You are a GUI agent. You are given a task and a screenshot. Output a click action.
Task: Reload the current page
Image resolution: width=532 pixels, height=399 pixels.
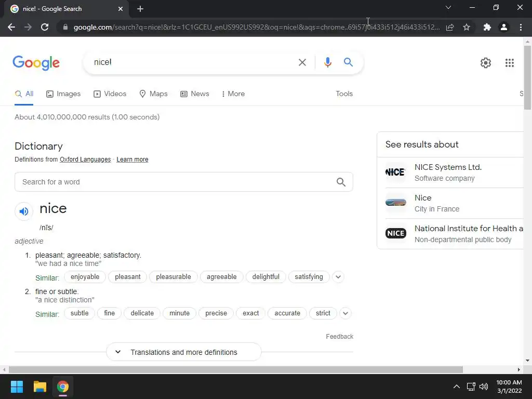point(45,27)
